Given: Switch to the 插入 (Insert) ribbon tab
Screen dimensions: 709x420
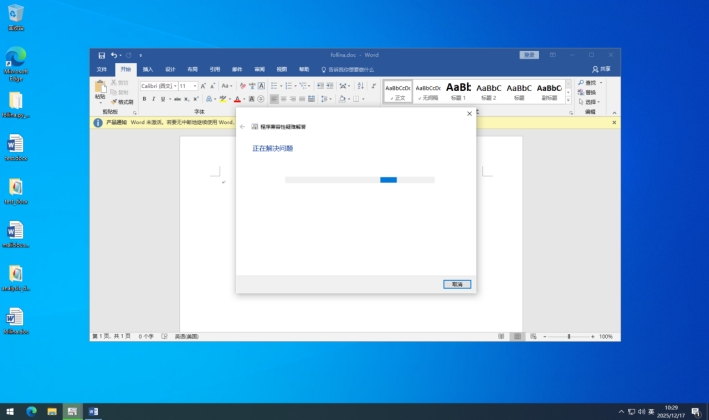Looking at the screenshot, I should click(148, 70).
